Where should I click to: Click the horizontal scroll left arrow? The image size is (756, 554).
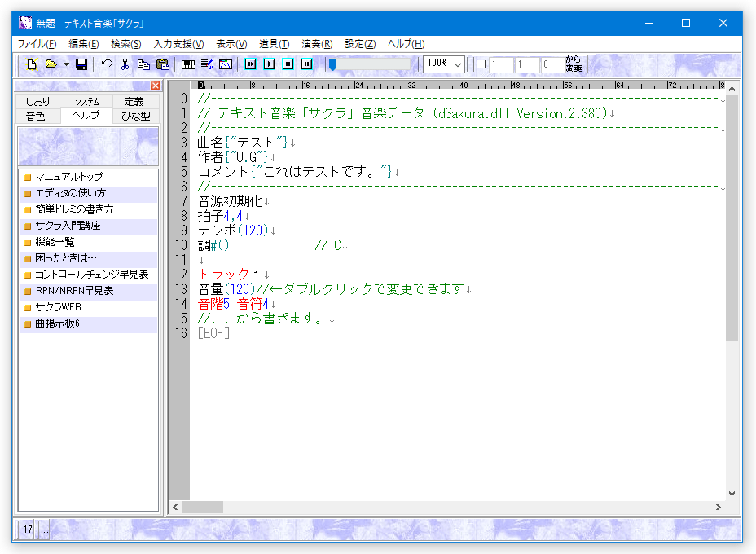point(175,508)
